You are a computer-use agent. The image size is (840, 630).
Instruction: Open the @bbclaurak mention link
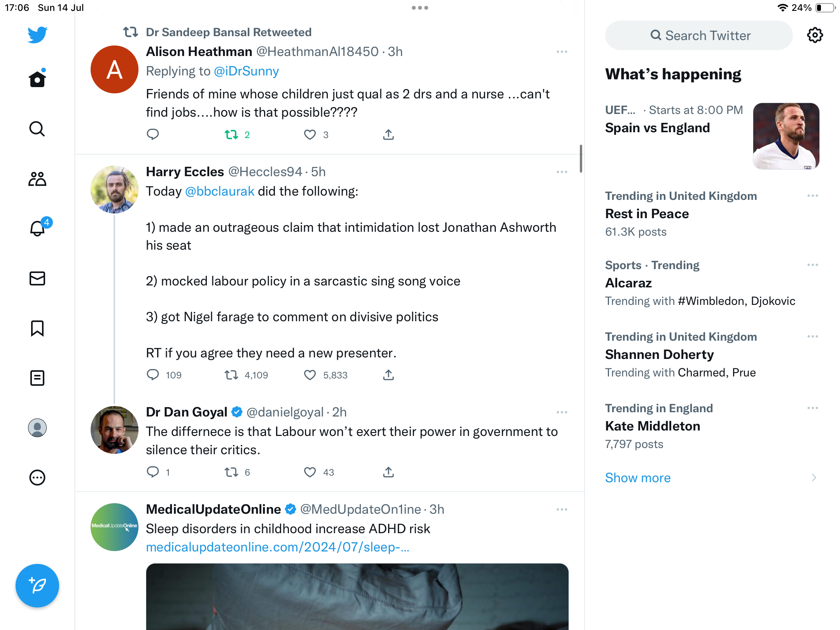click(x=220, y=191)
